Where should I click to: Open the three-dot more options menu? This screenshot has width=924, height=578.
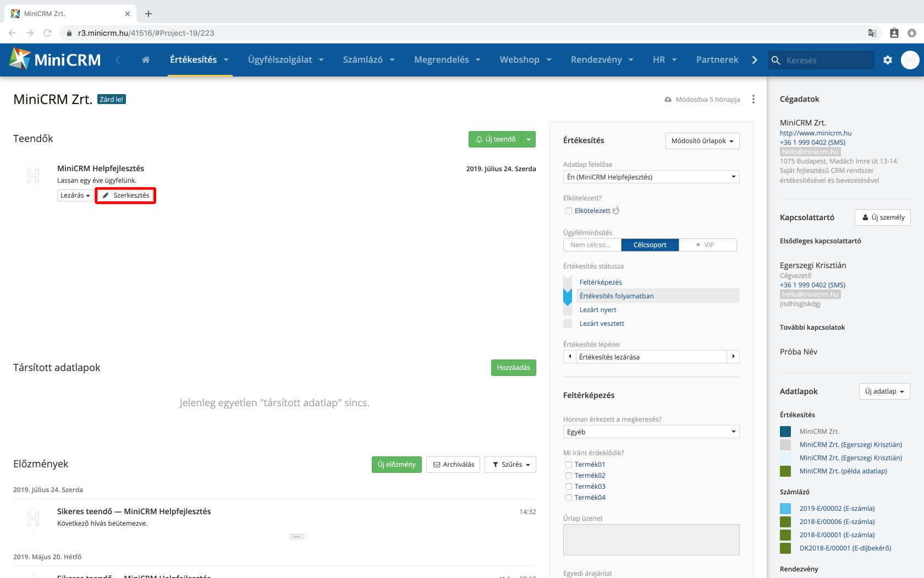point(754,99)
